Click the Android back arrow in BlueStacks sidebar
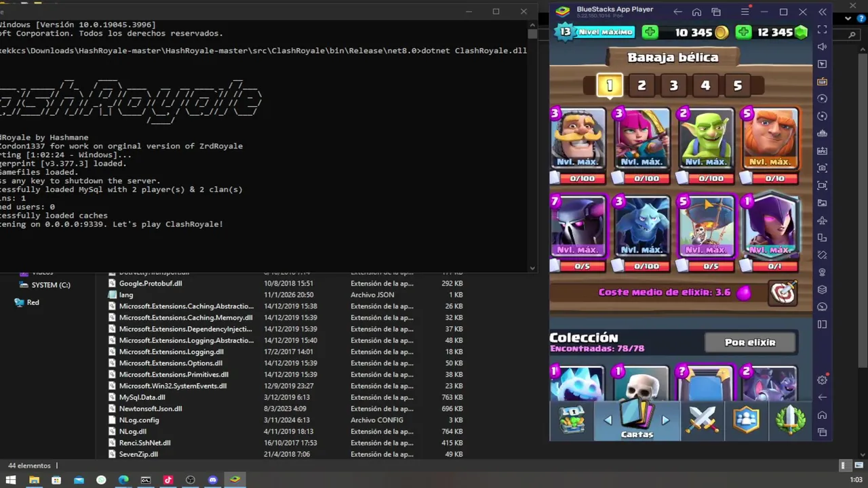The image size is (868, 488). (822, 397)
